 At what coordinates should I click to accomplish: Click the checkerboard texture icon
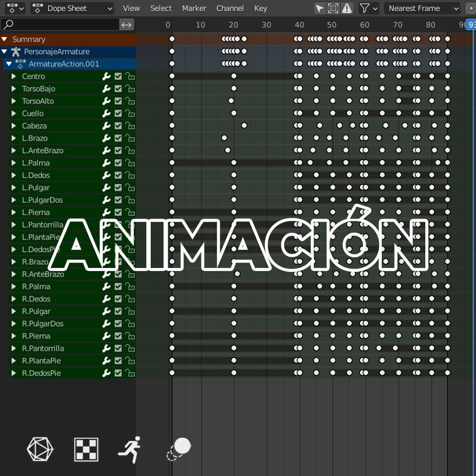point(86,449)
